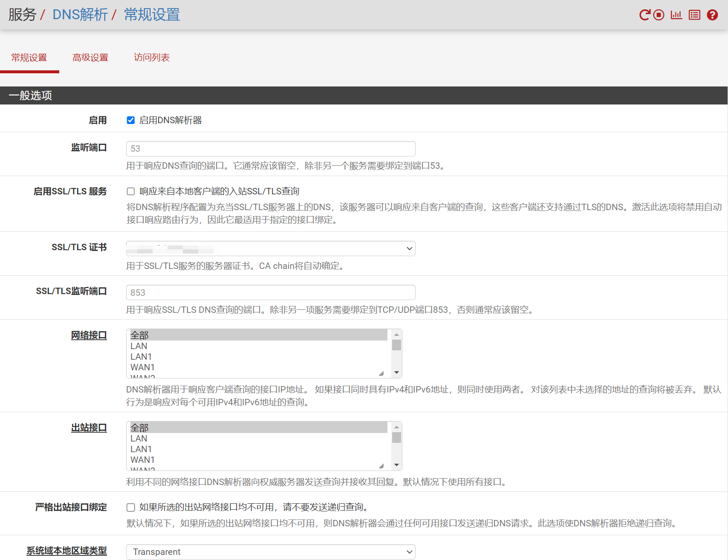The width and height of the screenshot is (728, 560).
Task: Switch to the 高级设置 tab
Action: point(90,58)
